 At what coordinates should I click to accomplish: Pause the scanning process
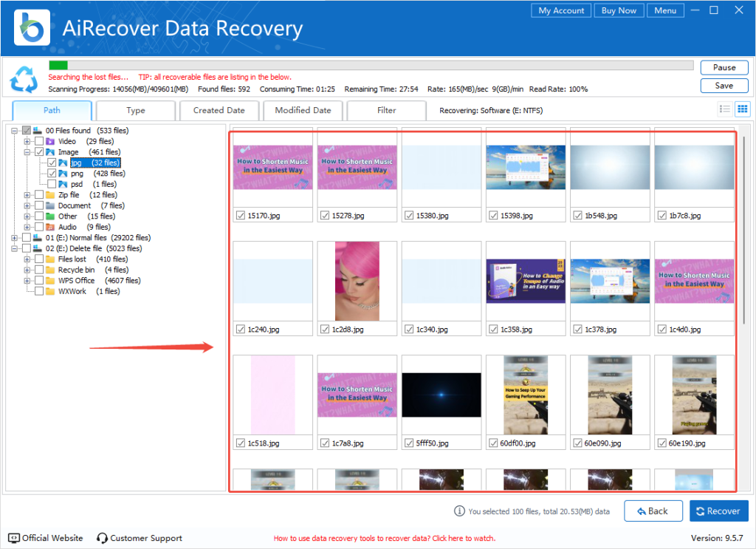(x=724, y=67)
